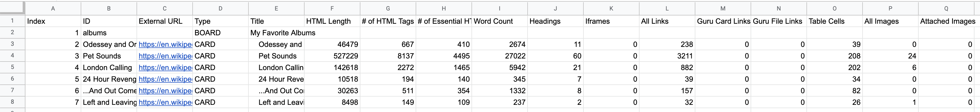The width and height of the screenshot is (980, 112).
Task: Select the 'Title' header cell
Action: 276,21
